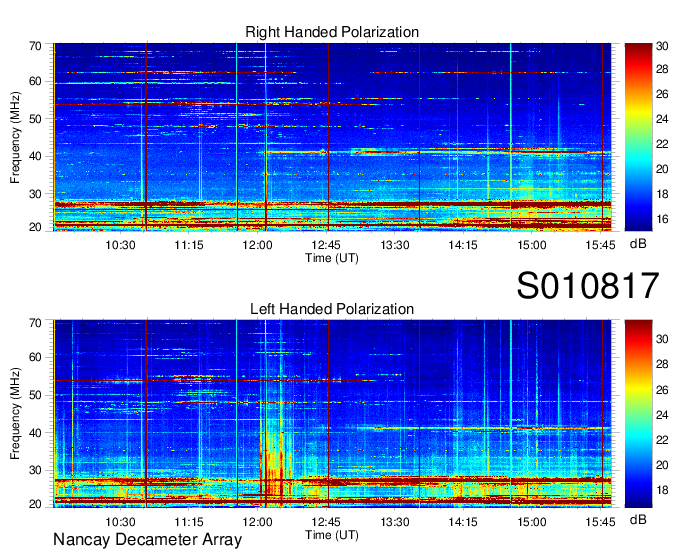Click the dB unit label of upper colorbar
Viewport: 680px width, 552px height.
pos(638,244)
